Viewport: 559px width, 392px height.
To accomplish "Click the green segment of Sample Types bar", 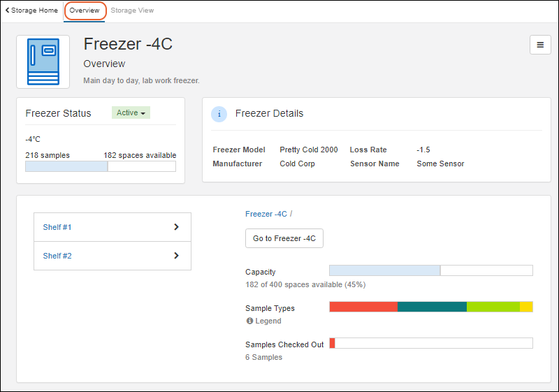I will pos(493,307).
